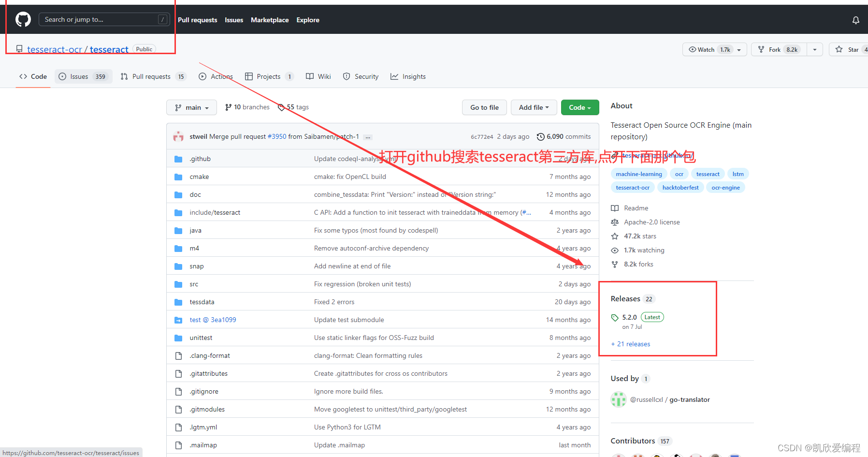This screenshot has width=868, height=457.
Task: Open the Actions tab
Action: (216, 76)
